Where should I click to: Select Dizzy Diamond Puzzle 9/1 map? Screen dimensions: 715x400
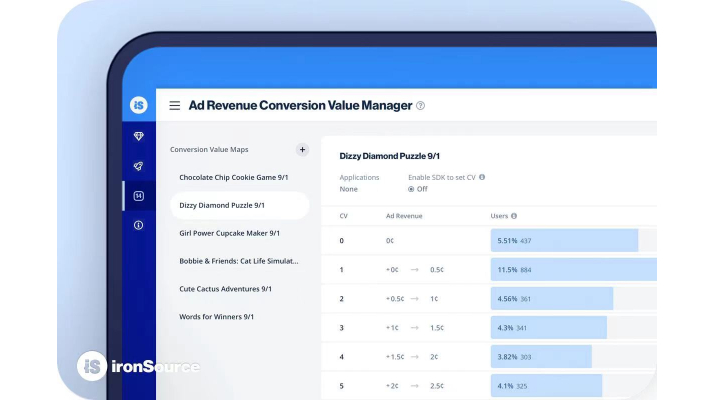point(222,205)
